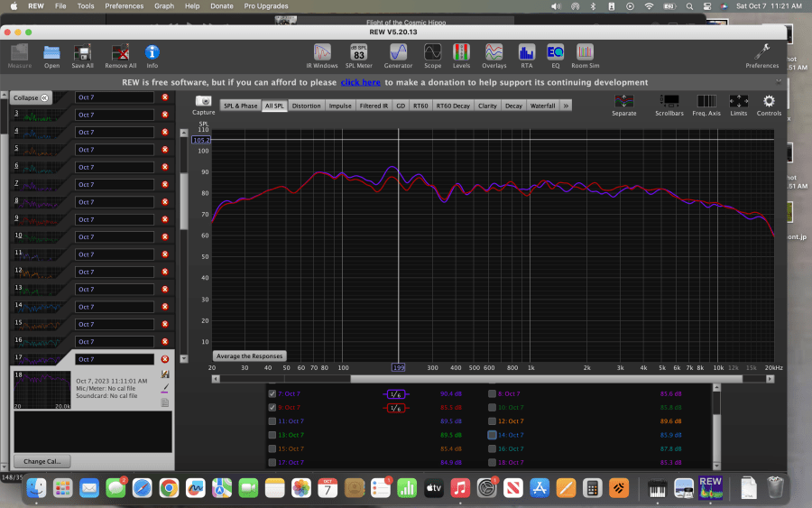Open the Graph menu

pyautogui.click(x=163, y=6)
